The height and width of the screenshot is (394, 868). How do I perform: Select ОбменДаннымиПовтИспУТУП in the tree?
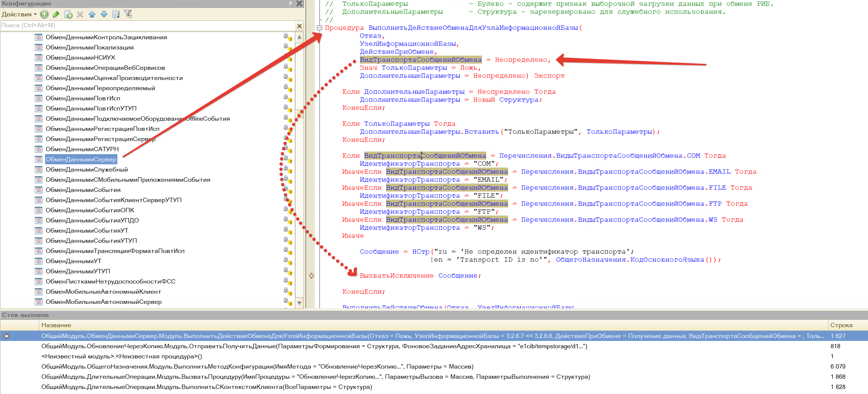(x=91, y=108)
